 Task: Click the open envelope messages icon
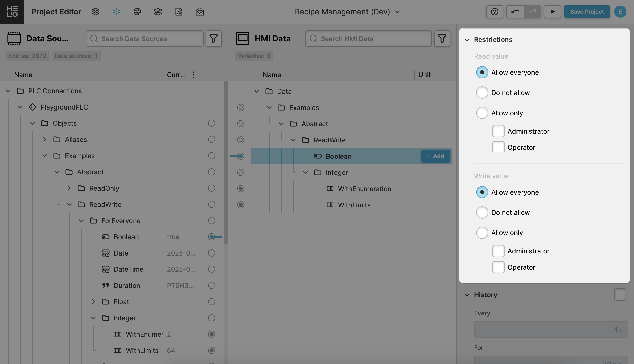coord(200,12)
